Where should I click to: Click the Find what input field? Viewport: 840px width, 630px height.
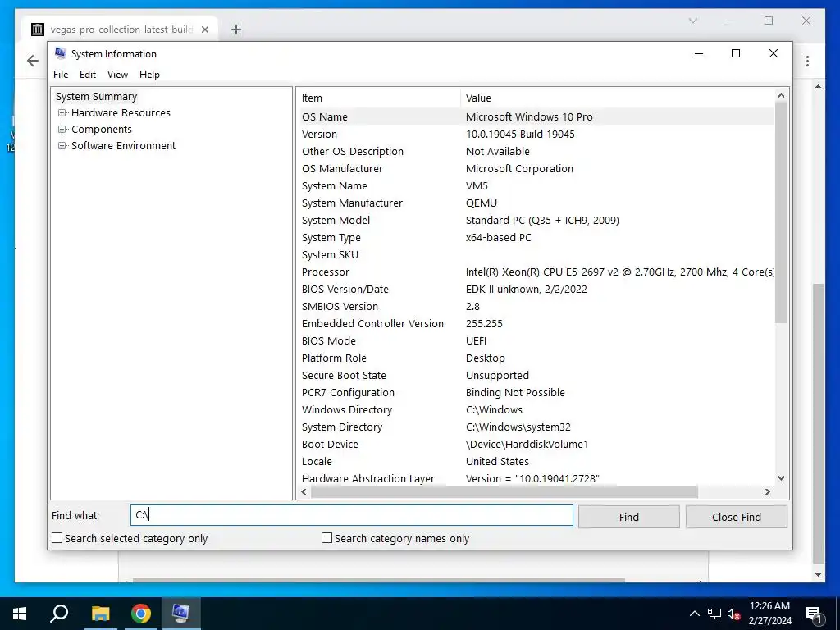point(351,515)
